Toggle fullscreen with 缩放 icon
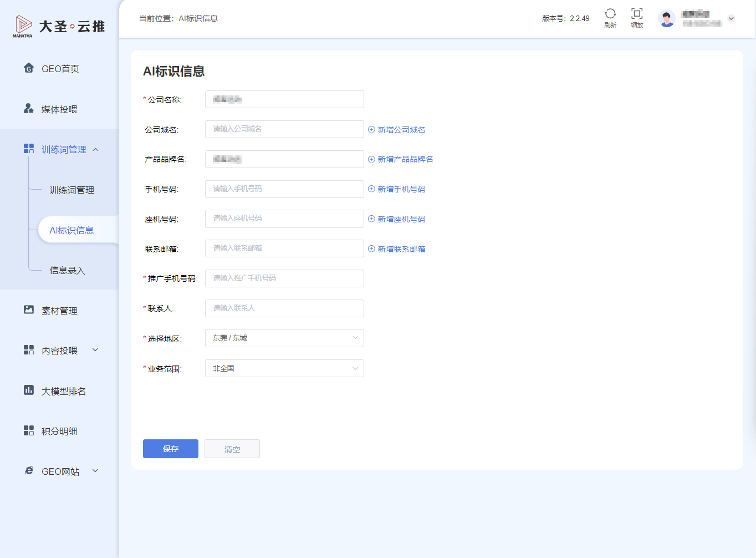Viewport: 756px width, 558px height. pos(637,14)
